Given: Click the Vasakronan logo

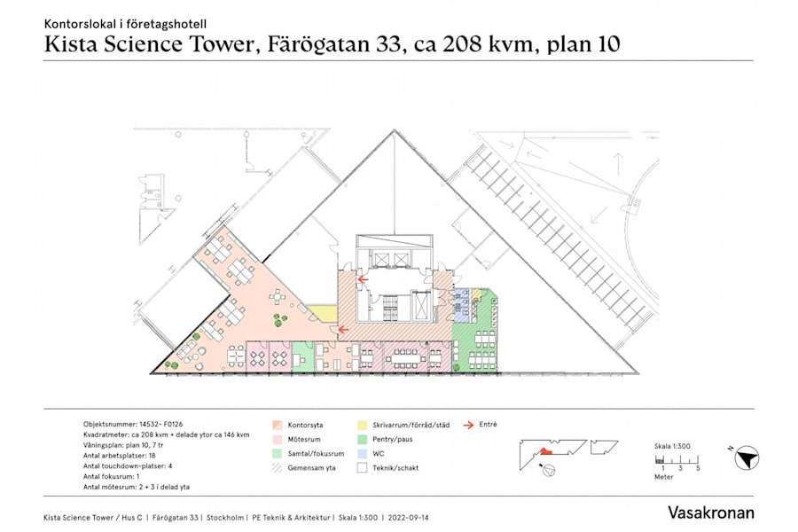Looking at the screenshot, I should coord(711,512).
